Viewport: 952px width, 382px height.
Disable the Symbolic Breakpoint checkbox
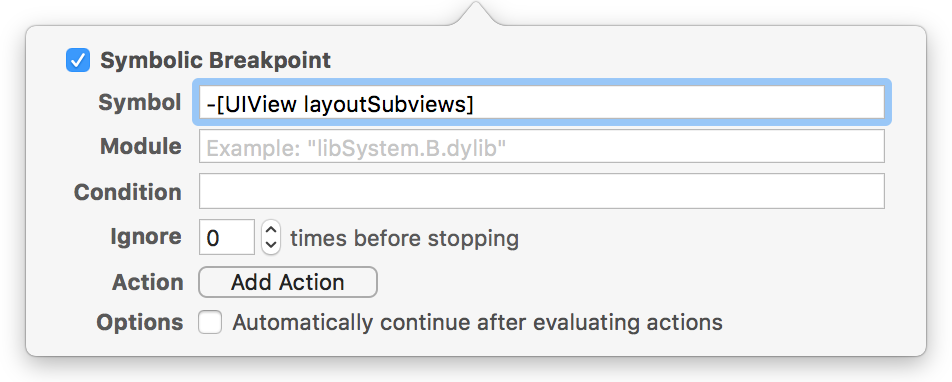pos(78,61)
